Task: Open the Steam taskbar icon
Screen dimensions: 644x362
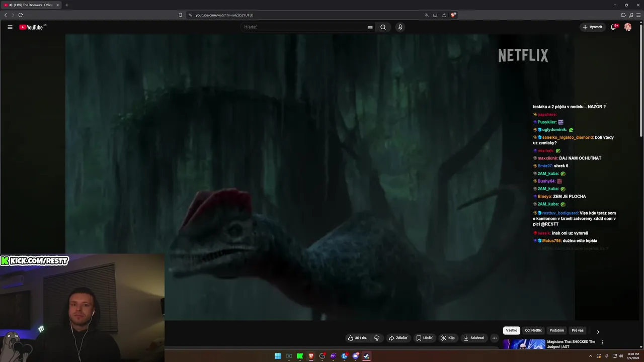Action: (x=367, y=356)
